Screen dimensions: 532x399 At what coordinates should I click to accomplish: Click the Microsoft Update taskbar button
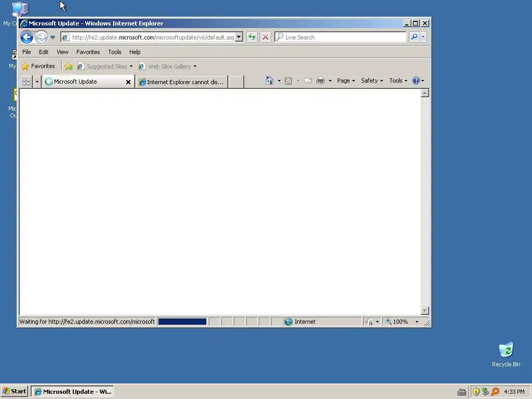[72, 391]
